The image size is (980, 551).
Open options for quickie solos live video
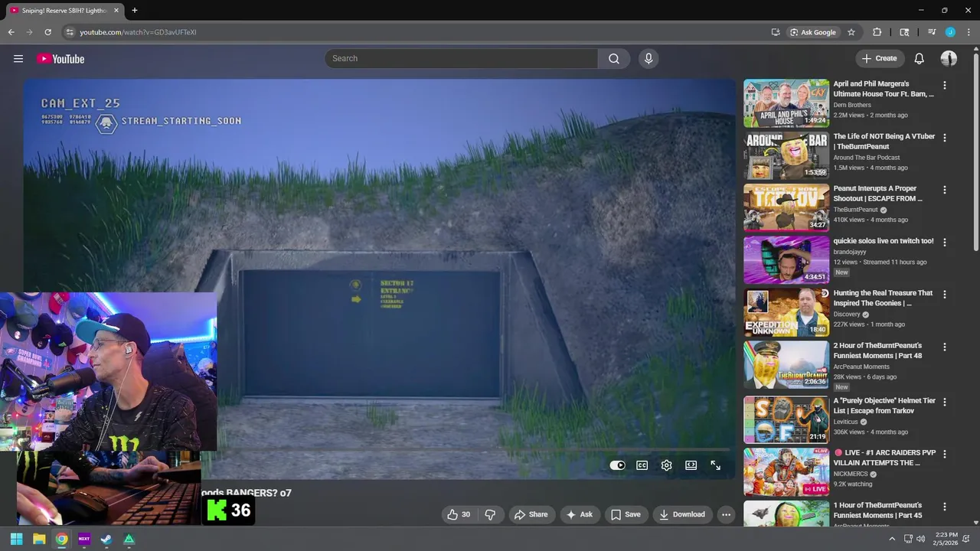tap(944, 243)
